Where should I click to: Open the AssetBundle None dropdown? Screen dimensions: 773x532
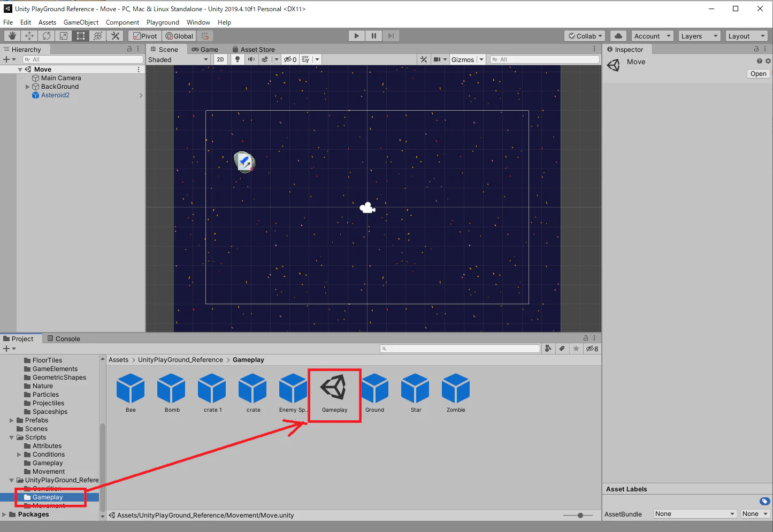(695, 514)
